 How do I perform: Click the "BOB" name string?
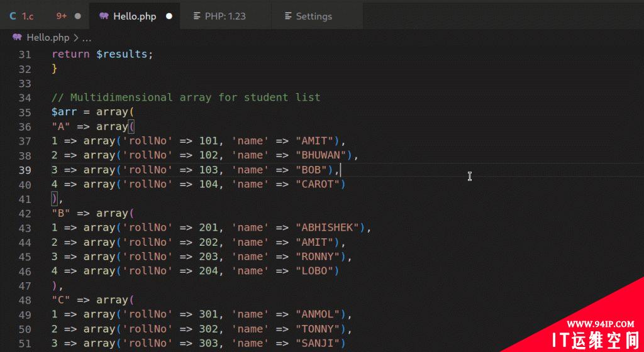(x=311, y=170)
